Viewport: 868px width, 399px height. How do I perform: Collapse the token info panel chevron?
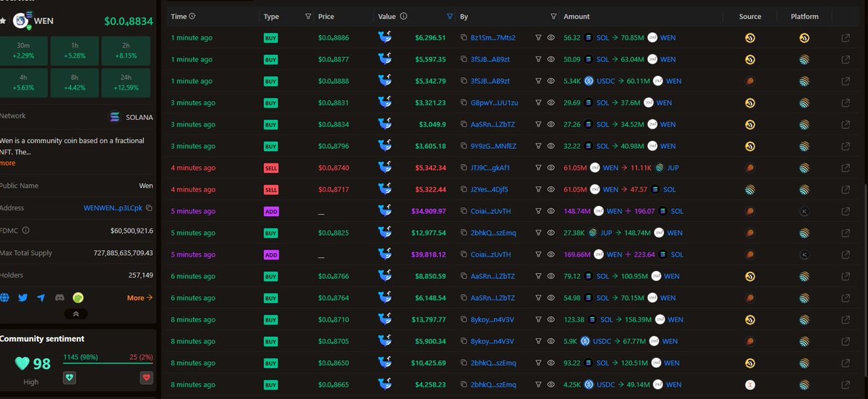click(75, 314)
